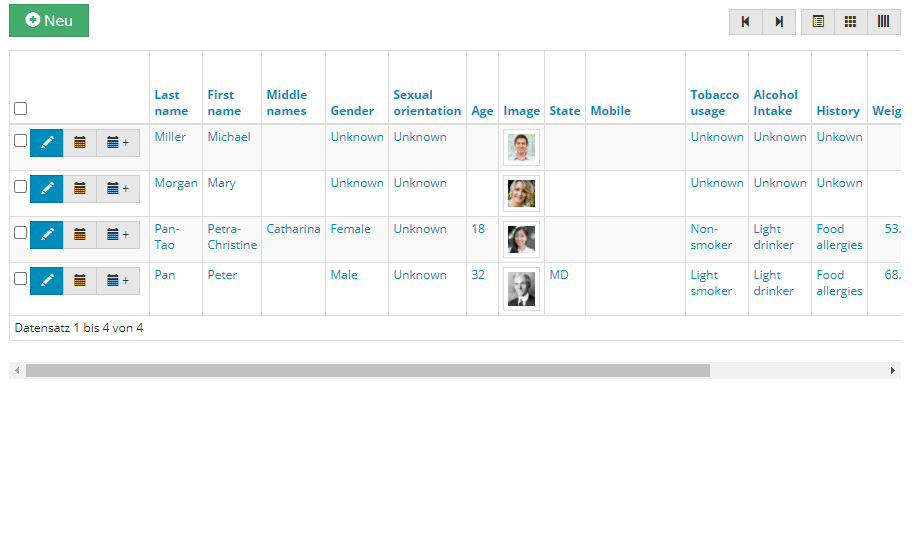Switch to grid view layout icon
Viewport: 916px width, 555px height.
coord(851,22)
